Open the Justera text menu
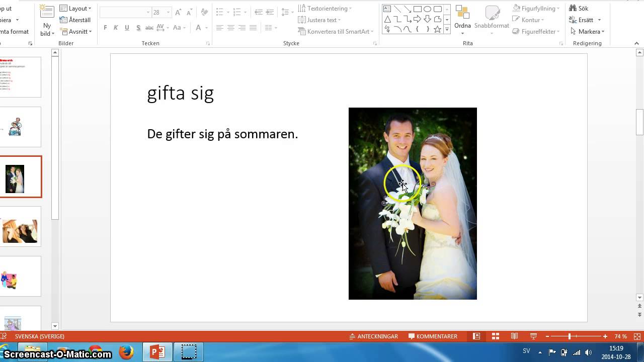Image resolution: width=644 pixels, height=362 pixels. point(319,20)
